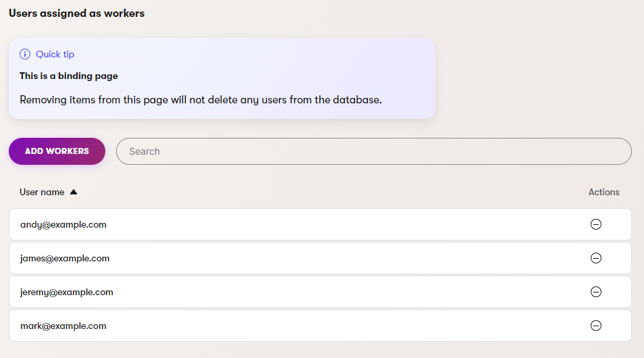Open the james@example.com row
This screenshot has height=358, width=644.
point(65,258)
